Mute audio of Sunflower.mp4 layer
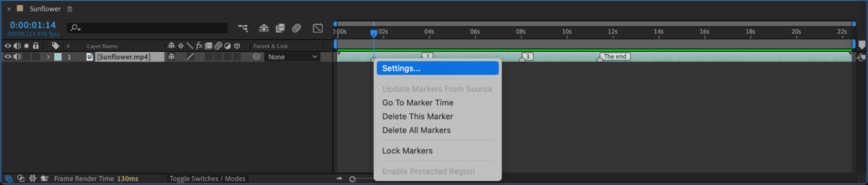Screen dimensions: 868x185 [17, 57]
